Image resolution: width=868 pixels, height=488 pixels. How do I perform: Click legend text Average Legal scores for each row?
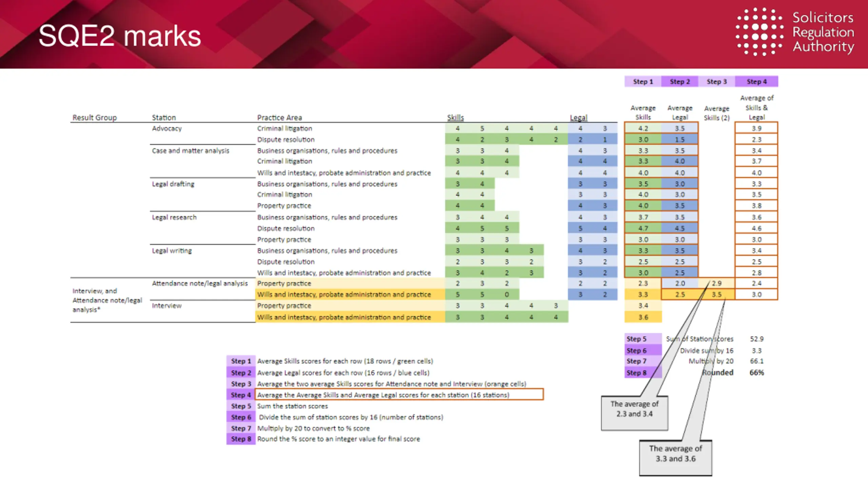(343, 373)
